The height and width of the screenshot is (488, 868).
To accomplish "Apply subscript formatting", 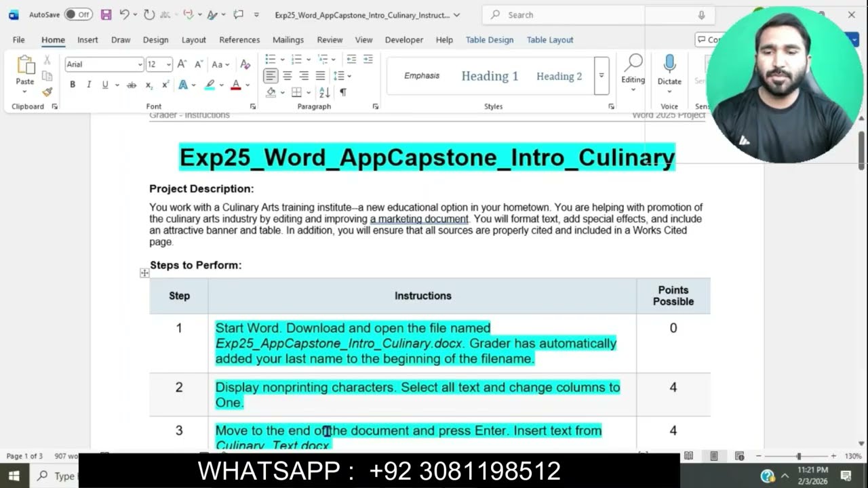I will click(149, 85).
